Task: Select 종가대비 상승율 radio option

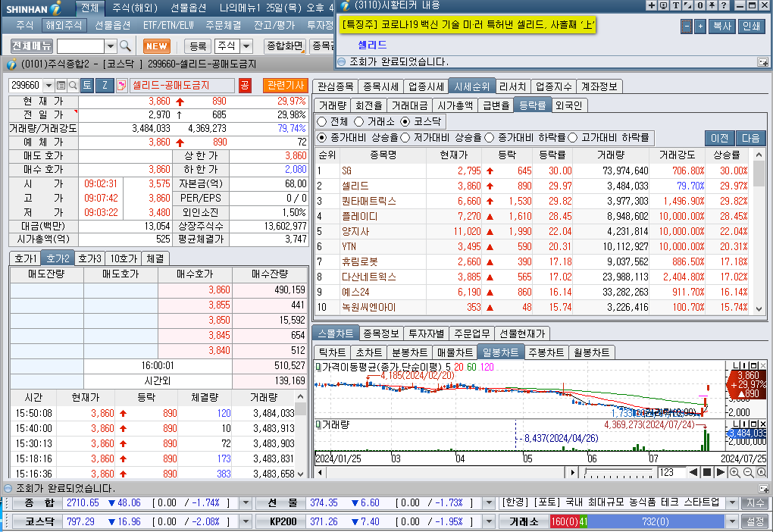Action: click(322, 138)
